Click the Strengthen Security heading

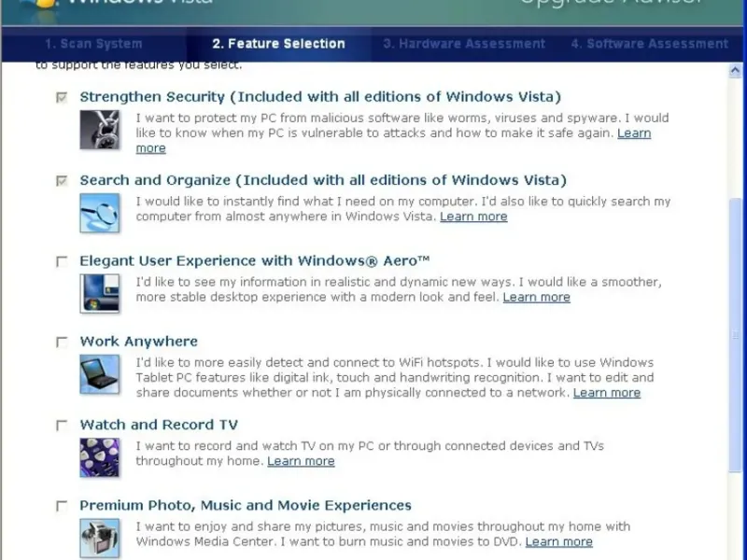(320, 97)
